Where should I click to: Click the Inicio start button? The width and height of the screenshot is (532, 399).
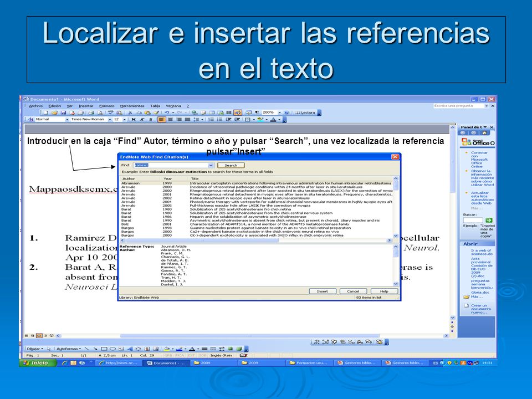38,362
